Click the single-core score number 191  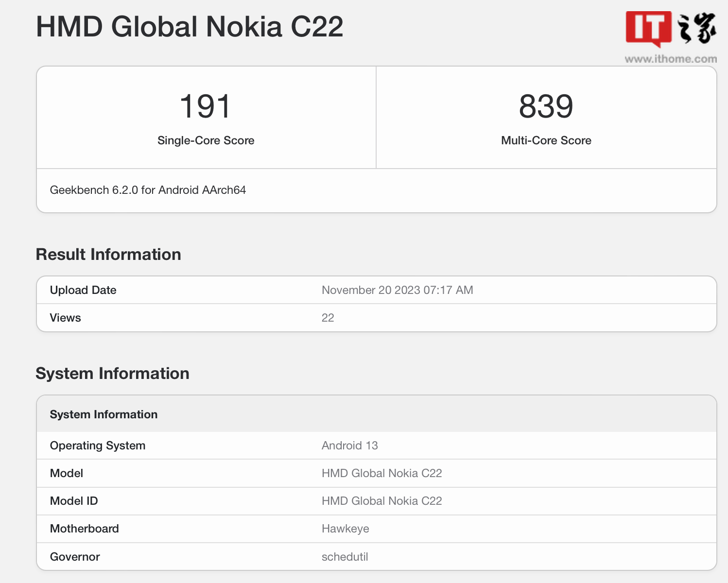(206, 106)
